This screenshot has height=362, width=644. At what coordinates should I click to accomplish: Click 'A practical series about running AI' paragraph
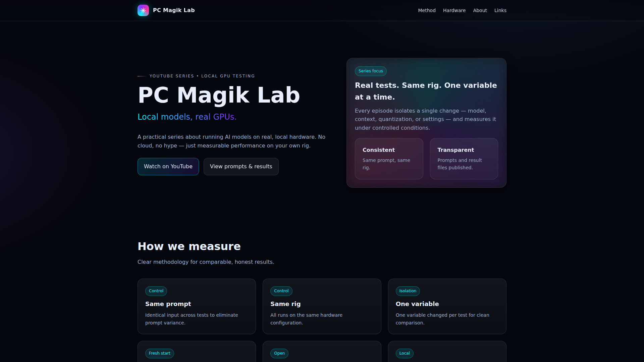click(231, 141)
